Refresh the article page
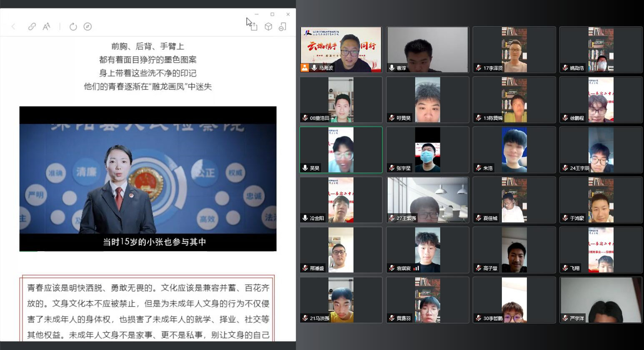This screenshot has width=644, height=350. click(x=73, y=27)
